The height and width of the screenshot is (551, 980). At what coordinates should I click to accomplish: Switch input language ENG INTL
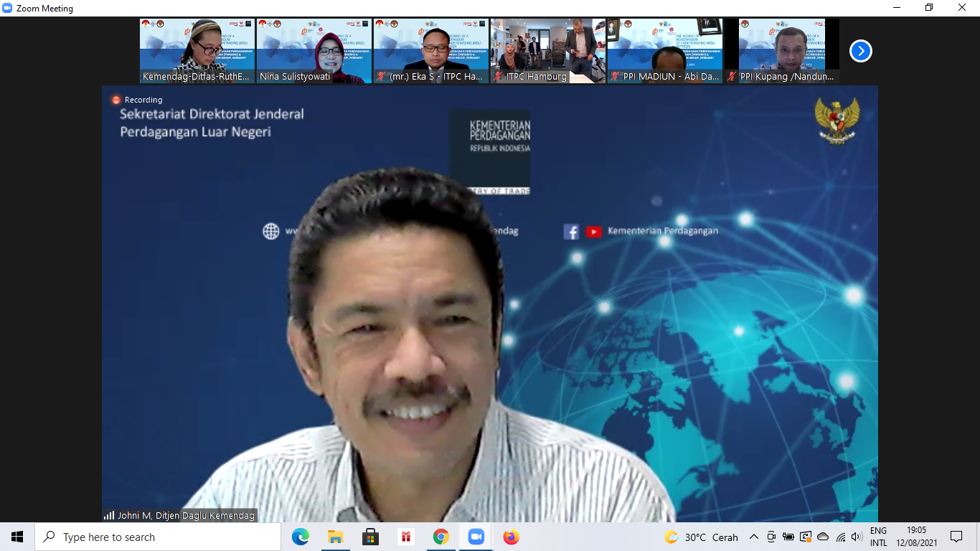[879, 537]
